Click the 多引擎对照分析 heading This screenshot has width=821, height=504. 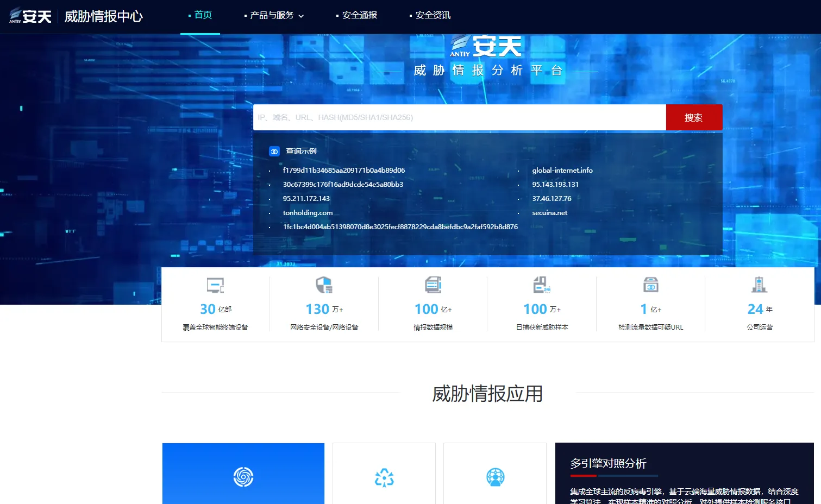pos(608,464)
